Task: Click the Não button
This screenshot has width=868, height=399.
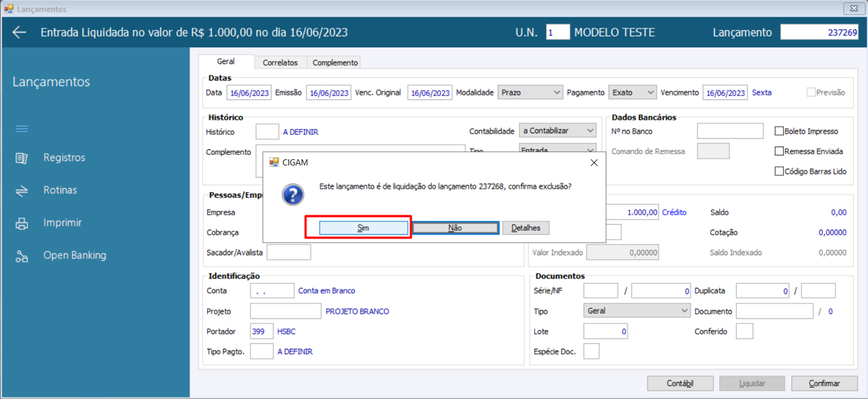Action: (x=455, y=228)
